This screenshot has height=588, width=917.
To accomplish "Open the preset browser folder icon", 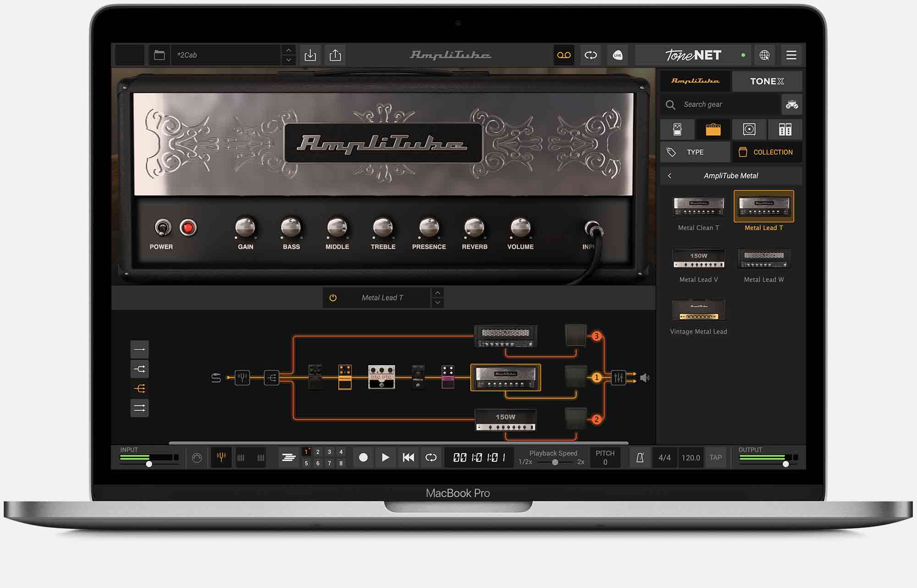I will pos(159,55).
